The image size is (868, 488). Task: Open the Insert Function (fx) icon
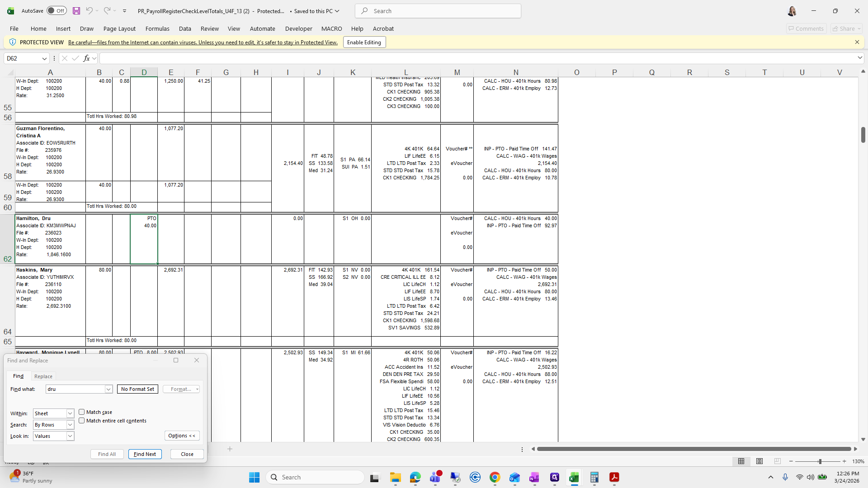coord(86,58)
